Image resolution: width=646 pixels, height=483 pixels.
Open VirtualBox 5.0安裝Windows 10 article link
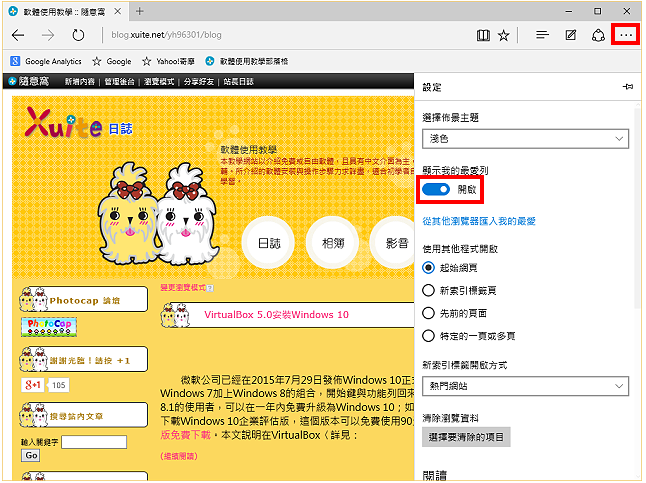click(276, 314)
